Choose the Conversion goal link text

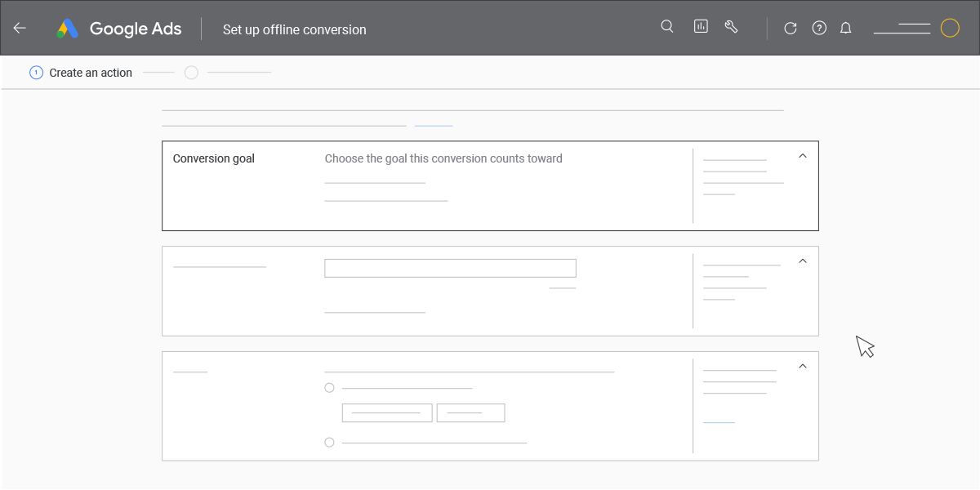pos(213,158)
